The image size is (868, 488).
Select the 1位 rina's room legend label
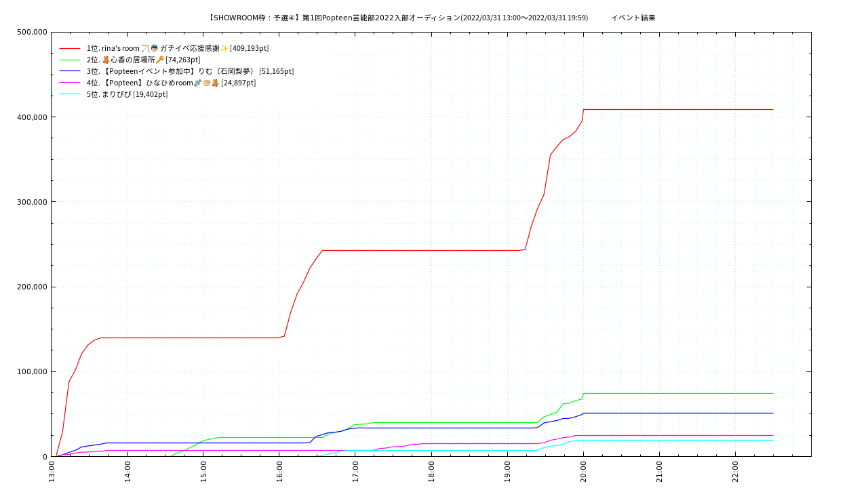point(113,48)
